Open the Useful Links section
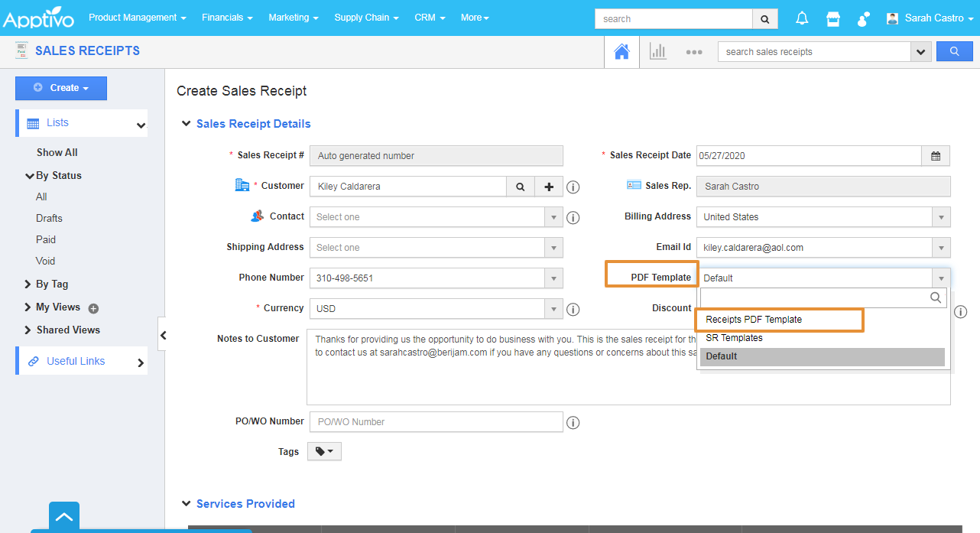The width and height of the screenshot is (980, 533). tap(82, 361)
